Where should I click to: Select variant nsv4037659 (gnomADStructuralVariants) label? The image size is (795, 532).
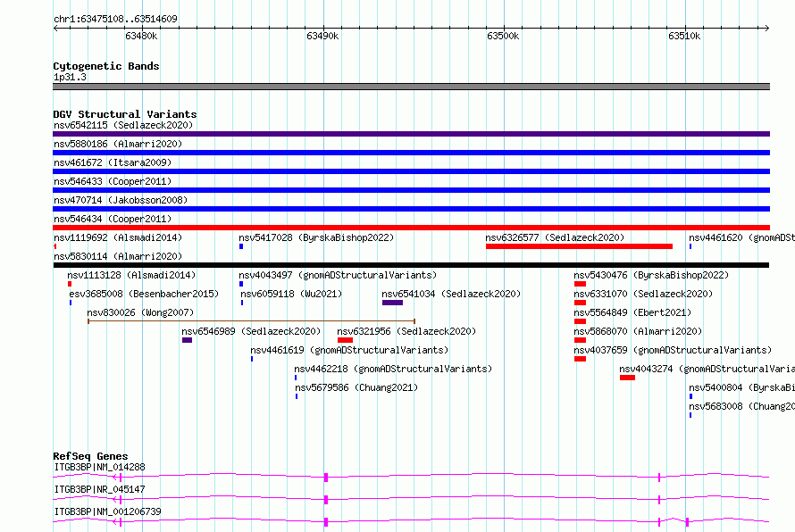[673, 350]
